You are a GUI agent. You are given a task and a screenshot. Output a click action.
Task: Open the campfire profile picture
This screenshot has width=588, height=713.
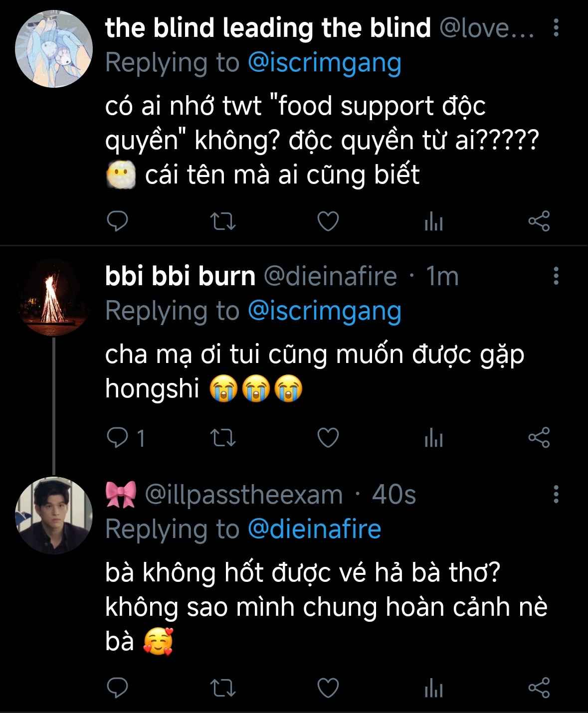point(54,298)
